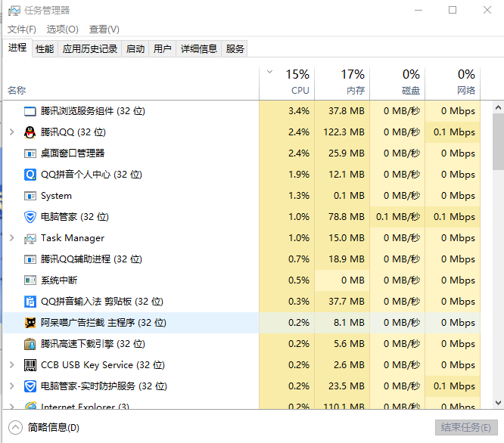The height and width of the screenshot is (443, 504).
Task: Expand the 电脑管家-实时防护服务 group
Action: click(x=12, y=386)
